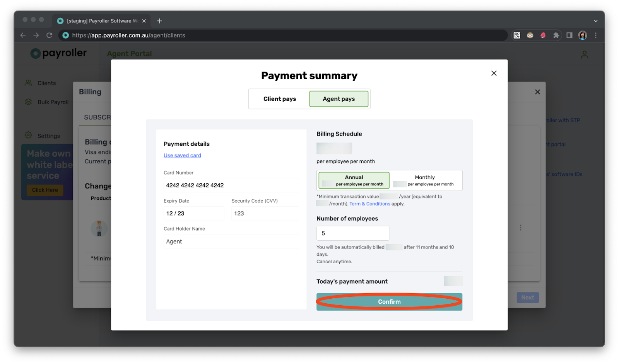Close the Billing window behind the dialog
This screenshot has height=364, width=619.
pyautogui.click(x=537, y=92)
